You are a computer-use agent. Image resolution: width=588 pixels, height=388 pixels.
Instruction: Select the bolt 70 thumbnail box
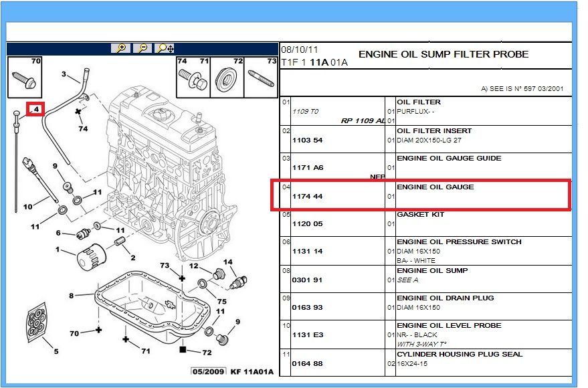tap(25, 77)
